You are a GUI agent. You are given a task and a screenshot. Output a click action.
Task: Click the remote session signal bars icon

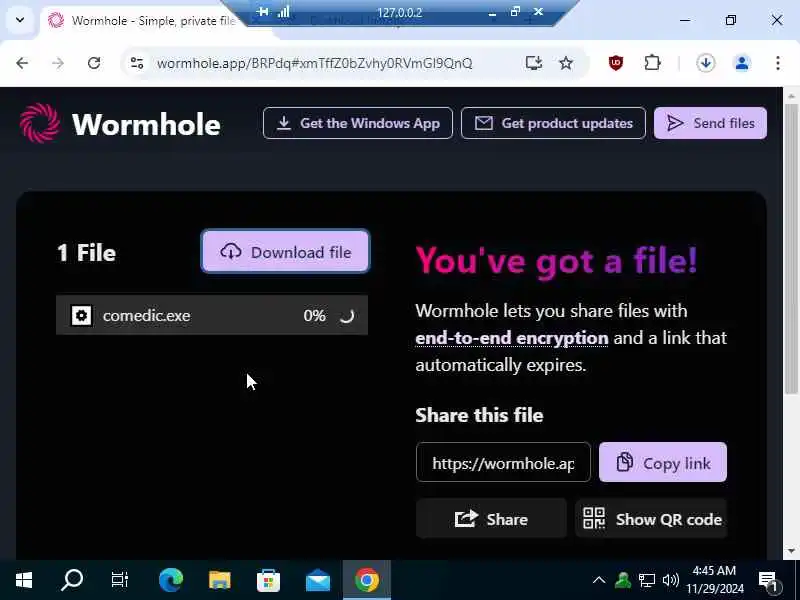284,11
